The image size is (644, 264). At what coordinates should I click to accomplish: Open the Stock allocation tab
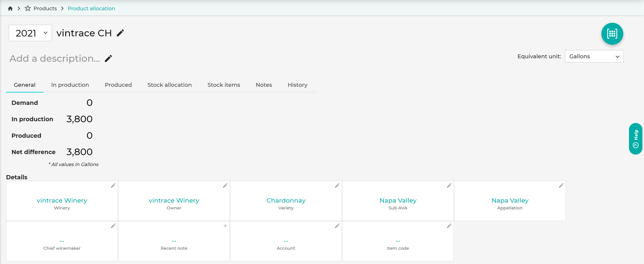pyautogui.click(x=170, y=85)
